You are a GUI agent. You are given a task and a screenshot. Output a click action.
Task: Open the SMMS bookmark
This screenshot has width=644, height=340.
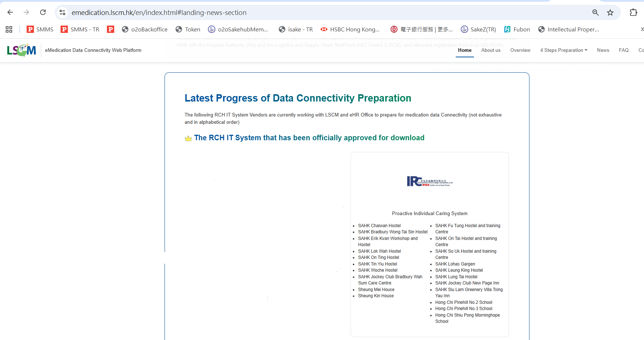point(40,29)
